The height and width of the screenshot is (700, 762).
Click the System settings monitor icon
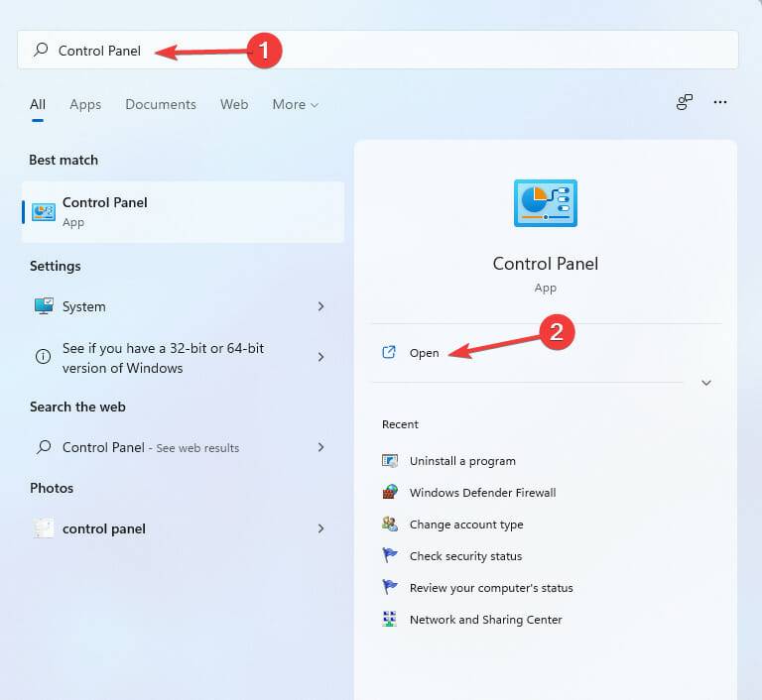(x=44, y=306)
